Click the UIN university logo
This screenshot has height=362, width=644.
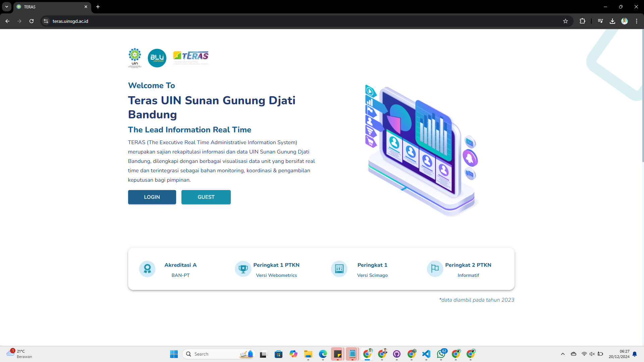coord(135,58)
